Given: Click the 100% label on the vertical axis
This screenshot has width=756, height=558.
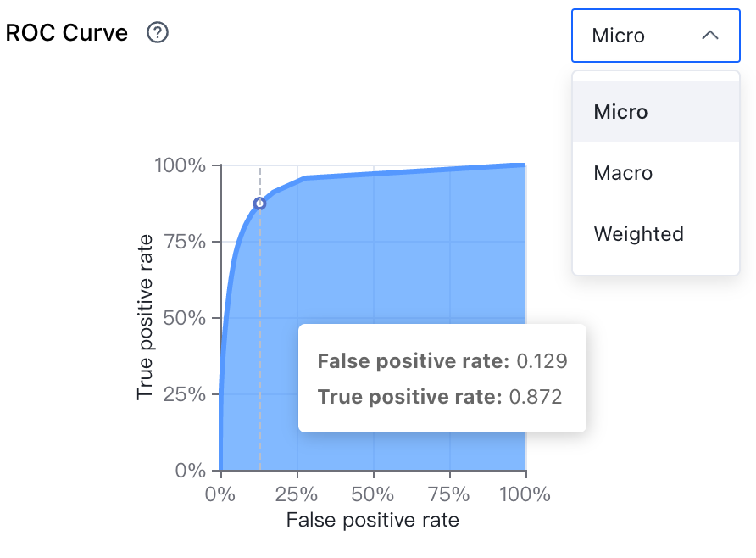Looking at the screenshot, I should 181,165.
